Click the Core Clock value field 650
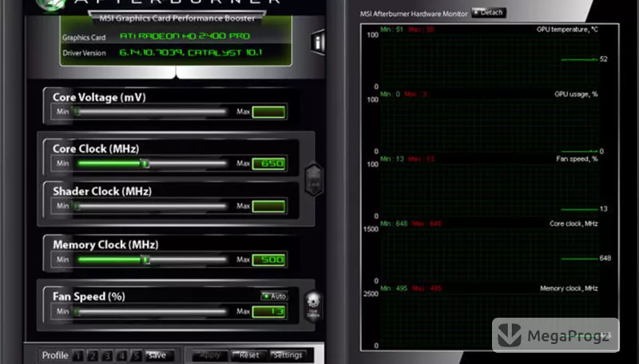This screenshot has height=364, width=639. point(269,164)
